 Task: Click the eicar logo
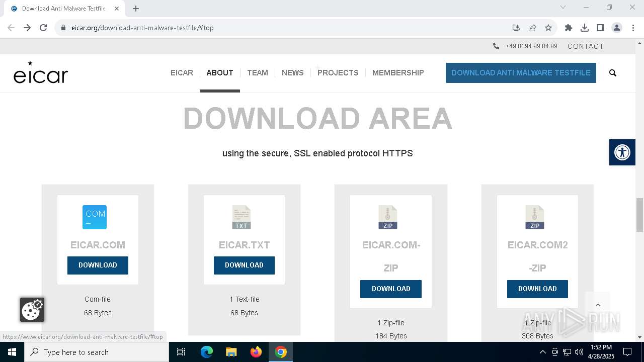(41, 72)
